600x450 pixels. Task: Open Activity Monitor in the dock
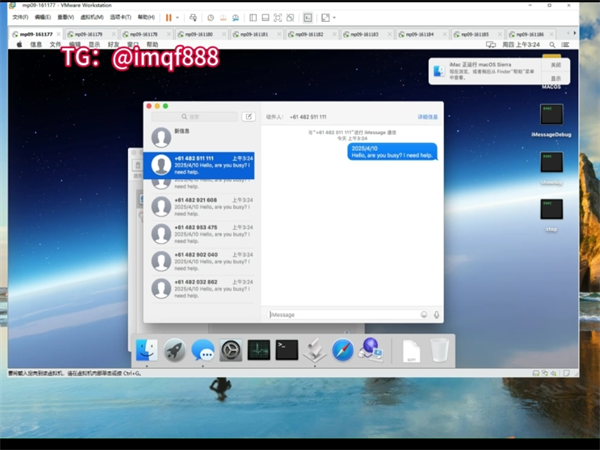tap(259, 350)
